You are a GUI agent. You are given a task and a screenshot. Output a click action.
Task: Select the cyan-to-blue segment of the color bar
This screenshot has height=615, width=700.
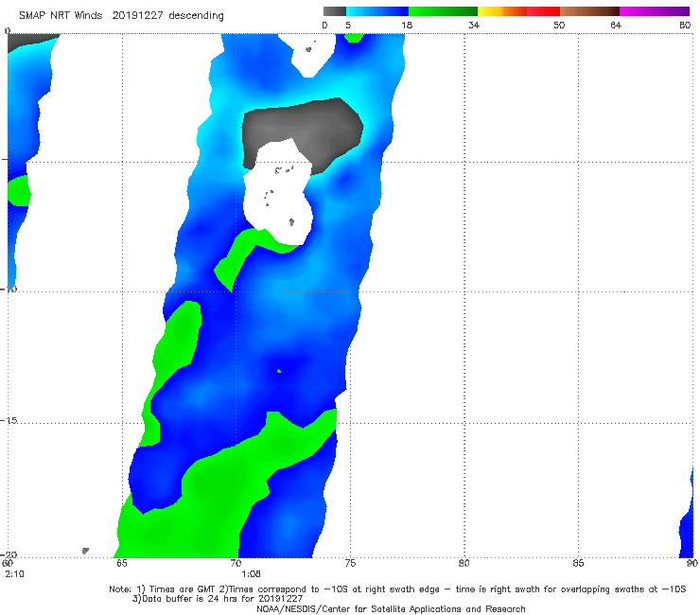coord(377,11)
